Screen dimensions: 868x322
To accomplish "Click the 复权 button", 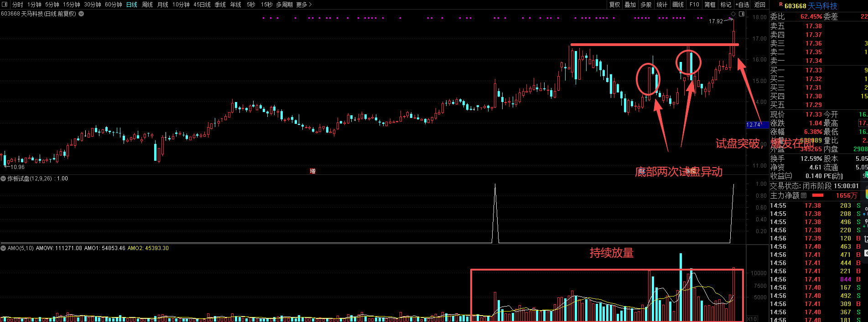I will 615,5.
